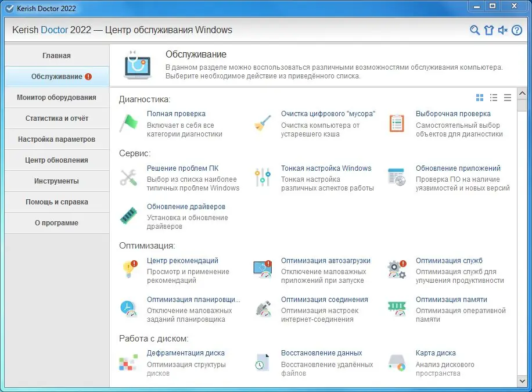Open the search magnifier icon in header

click(475, 30)
